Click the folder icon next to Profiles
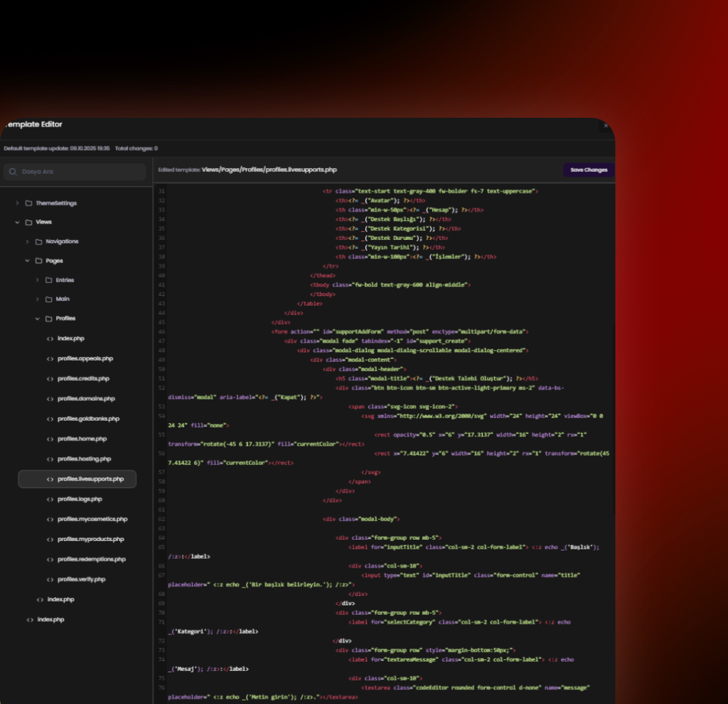Image resolution: width=728 pixels, height=704 pixels. (x=48, y=318)
